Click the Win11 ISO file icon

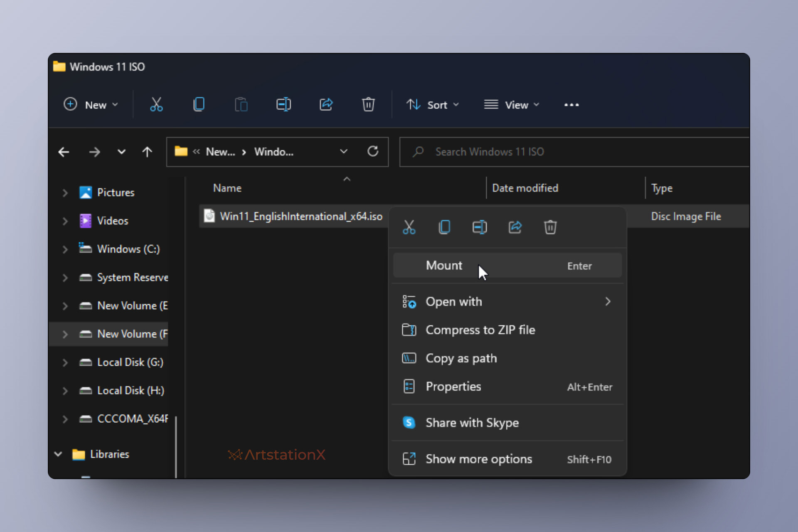(209, 216)
